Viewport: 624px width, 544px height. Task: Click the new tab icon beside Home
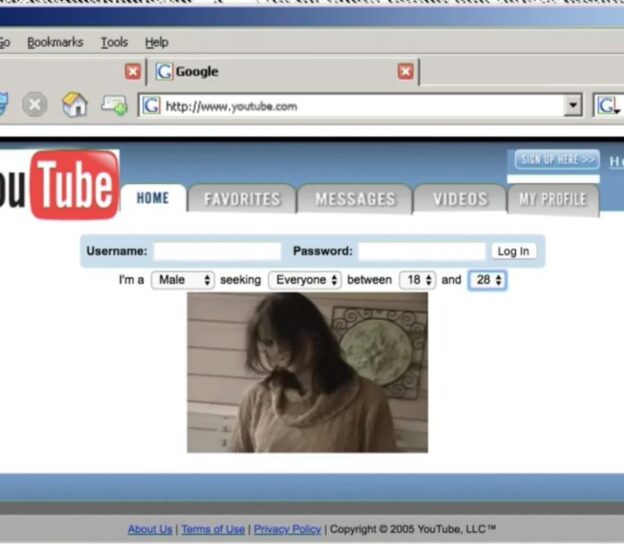coord(113,105)
